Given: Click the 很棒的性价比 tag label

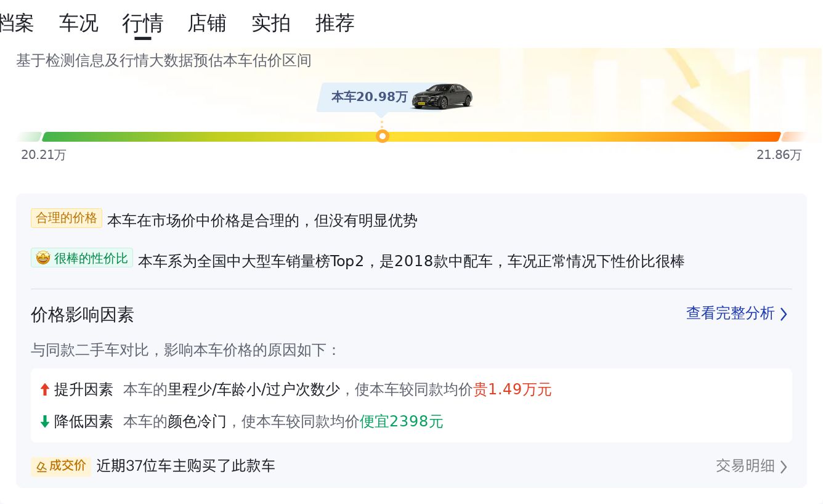Looking at the screenshot, I should [82, 258].
